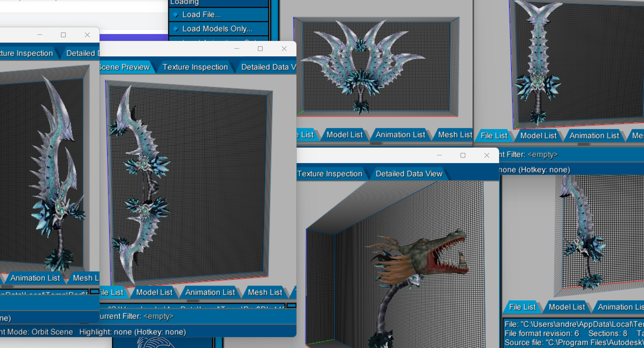Select Animation List tab under fan-shaped blade preview
Image resolution: width=644 pixels, height=348 pixels.
point(400,135)
